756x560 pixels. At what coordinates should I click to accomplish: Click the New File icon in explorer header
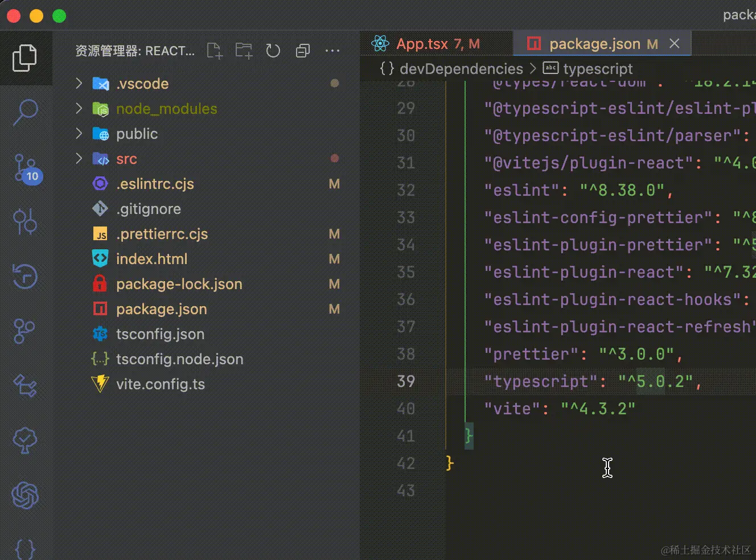[x=215, y=51]
